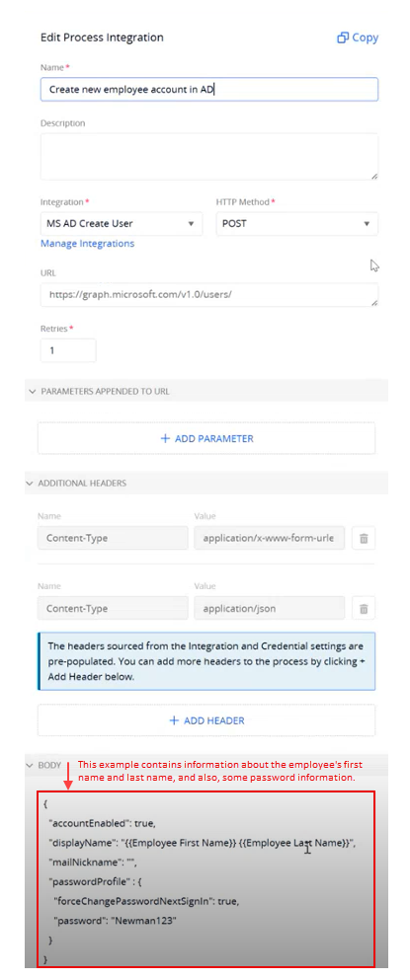Screen dimensions: 410x980
Task: Collapse the Body section
Action: 32,765
